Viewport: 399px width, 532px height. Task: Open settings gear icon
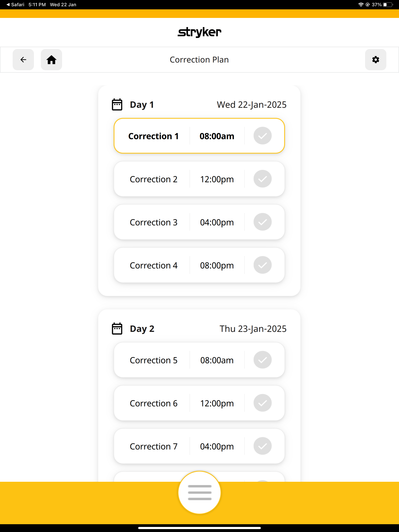click(376, 60)
